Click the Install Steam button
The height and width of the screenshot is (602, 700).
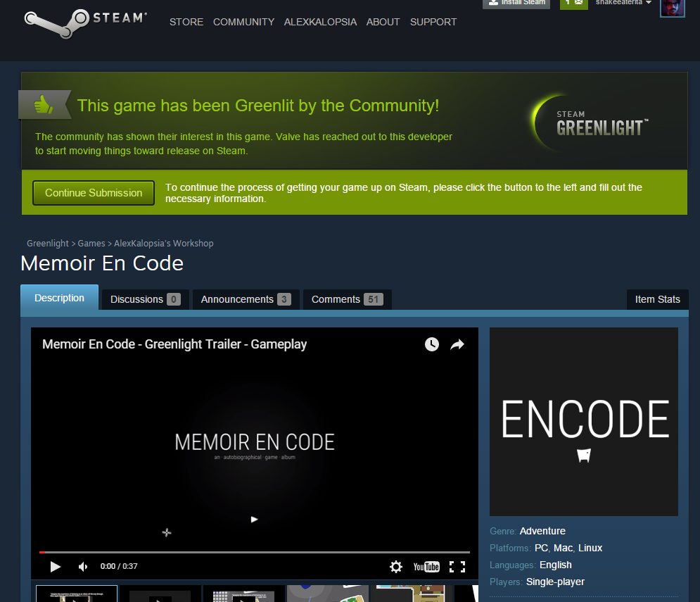516,3
